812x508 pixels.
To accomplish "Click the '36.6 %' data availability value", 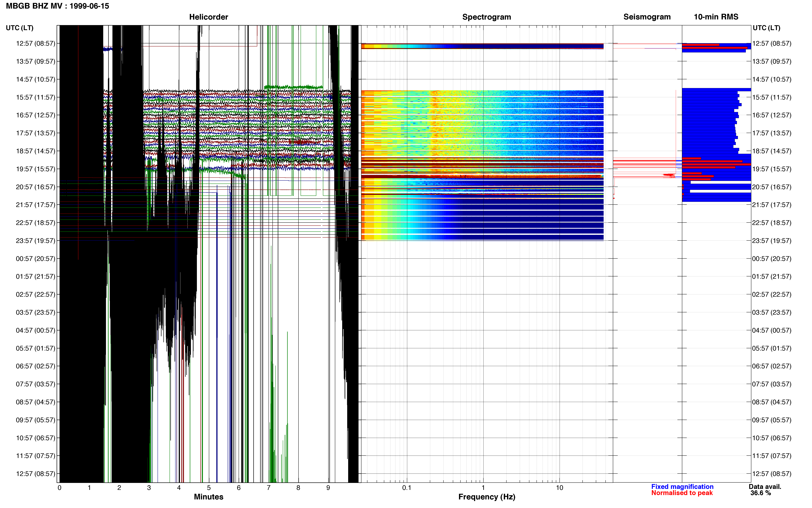I will [x=761, y=493].
